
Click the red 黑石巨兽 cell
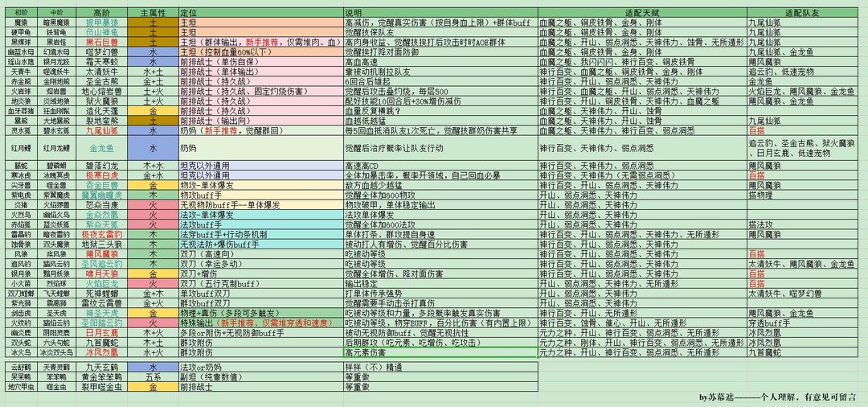click(x=101, y=42)
